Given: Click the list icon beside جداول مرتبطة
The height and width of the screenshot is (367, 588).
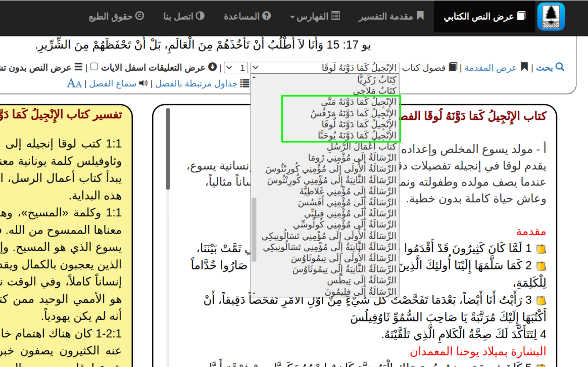Looking at the screenshot, I should pyautogui.click(x=244, y=83).
